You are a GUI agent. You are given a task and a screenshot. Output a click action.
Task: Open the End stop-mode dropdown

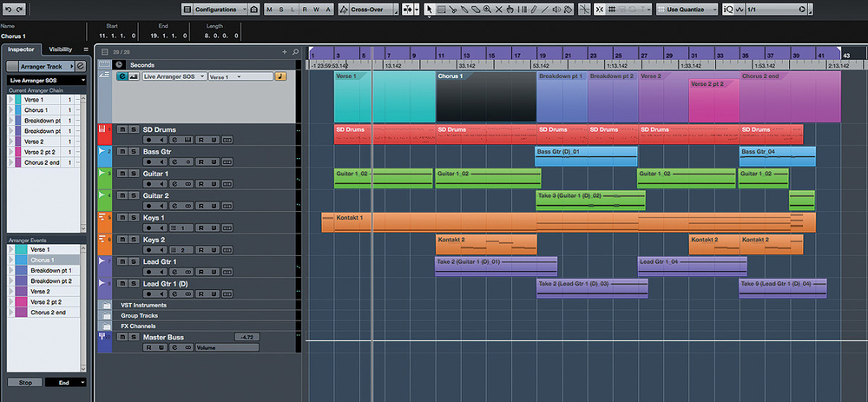coord(66,383)
